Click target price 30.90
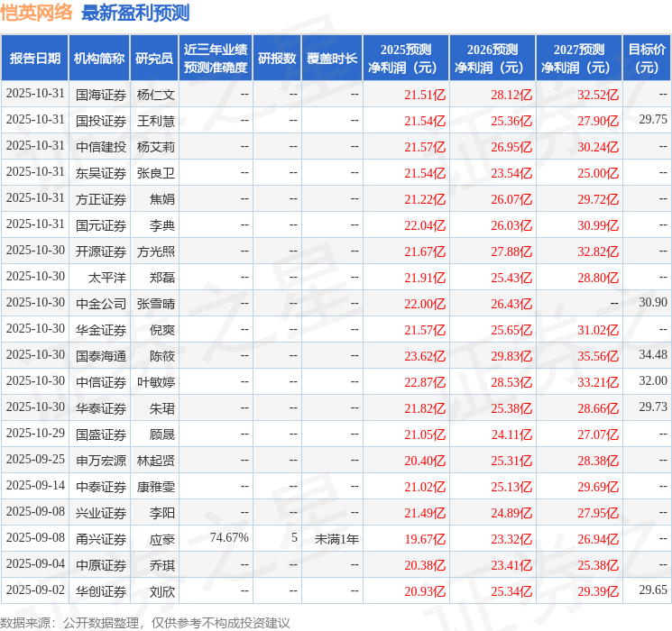This screenshot has width=672, height=631. [x=653, y=302]
